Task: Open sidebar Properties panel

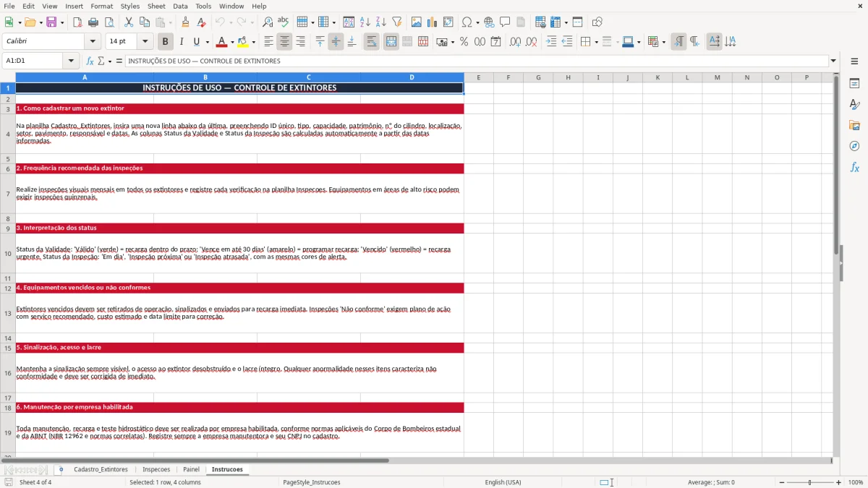Action: [854, 84]
